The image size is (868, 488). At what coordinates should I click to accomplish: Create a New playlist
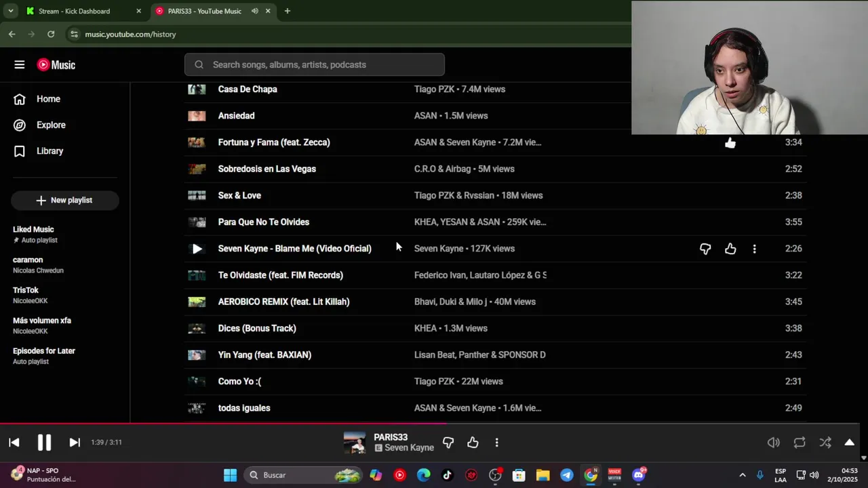coord(65,200)
